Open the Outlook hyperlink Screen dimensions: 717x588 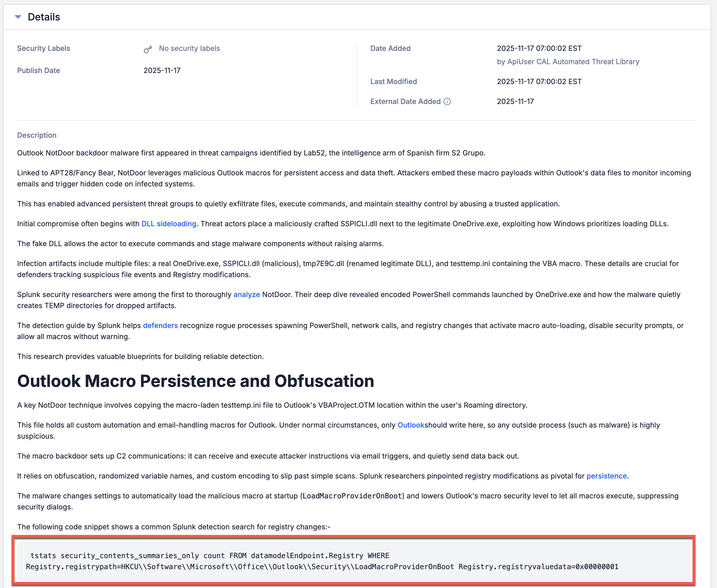[411, 425]
